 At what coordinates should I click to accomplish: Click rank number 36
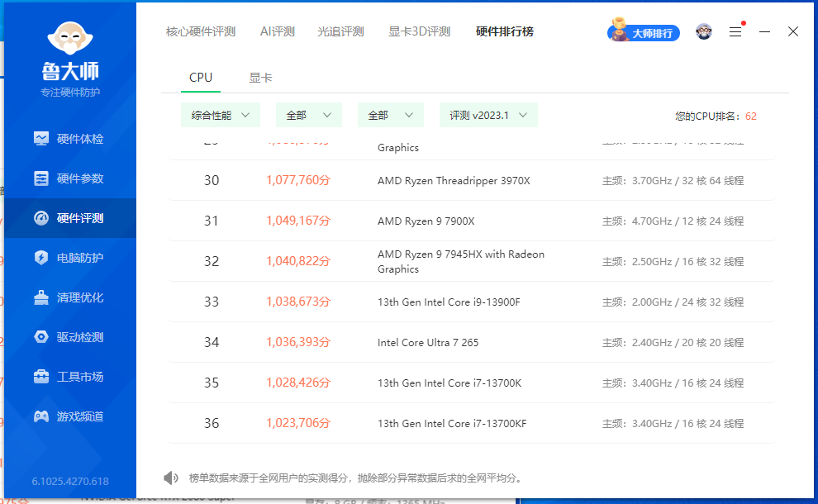[212, 423]
